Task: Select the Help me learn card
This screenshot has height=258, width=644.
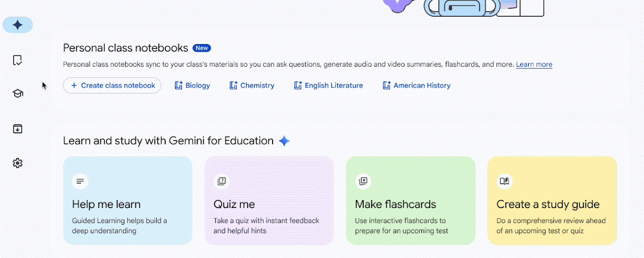Action: click(128, 210)
